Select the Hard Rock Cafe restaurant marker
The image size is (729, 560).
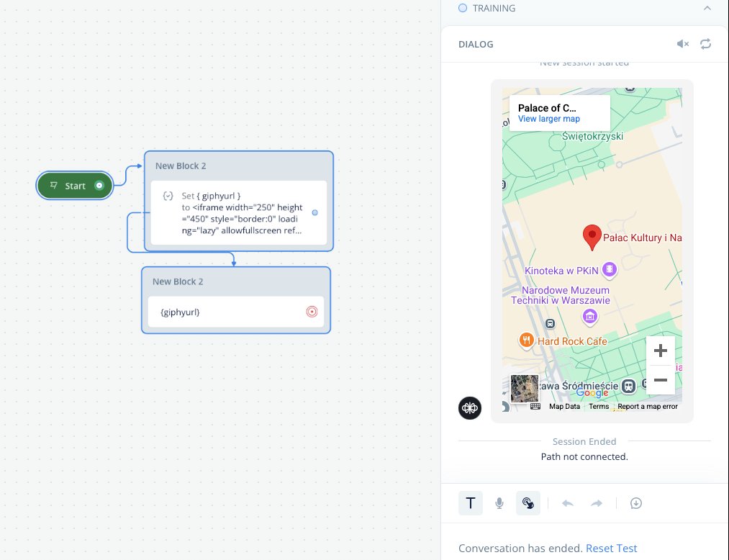tap(526, 340)
